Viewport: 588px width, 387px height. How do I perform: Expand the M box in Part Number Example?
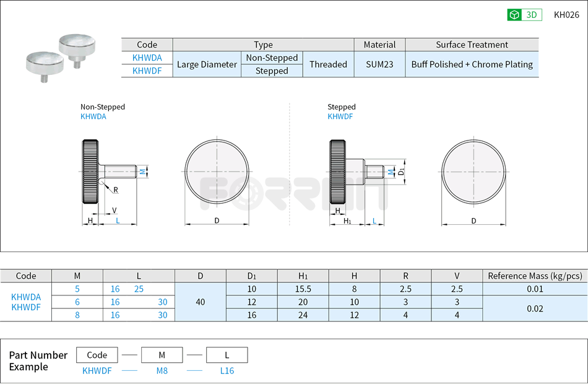click(162, 355)
